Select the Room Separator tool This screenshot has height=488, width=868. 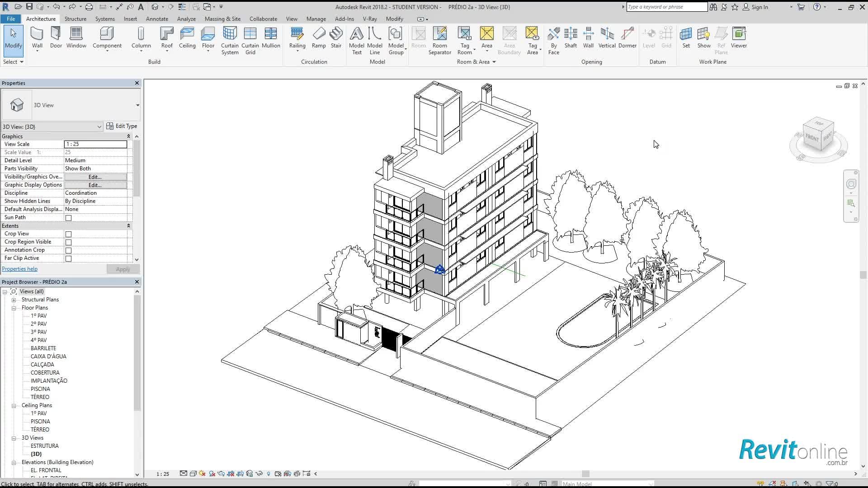[x=440, y=41]
